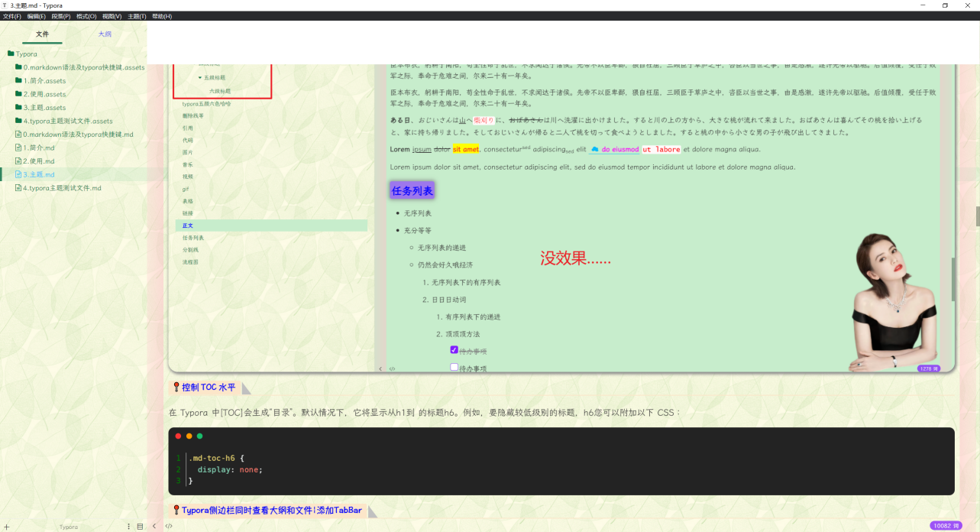Select the active file 3.主题.md
The height and width of the screenshot is (532, 980).
tap(35, 174)
